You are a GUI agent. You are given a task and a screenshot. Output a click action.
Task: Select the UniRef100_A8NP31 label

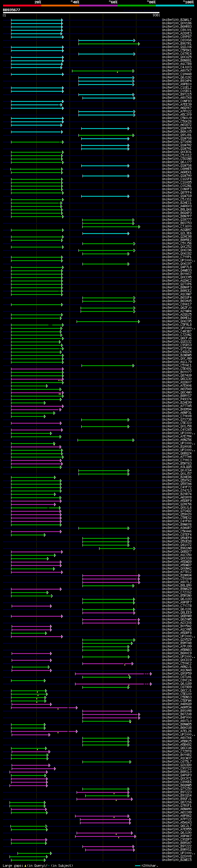tap(176, 413)
